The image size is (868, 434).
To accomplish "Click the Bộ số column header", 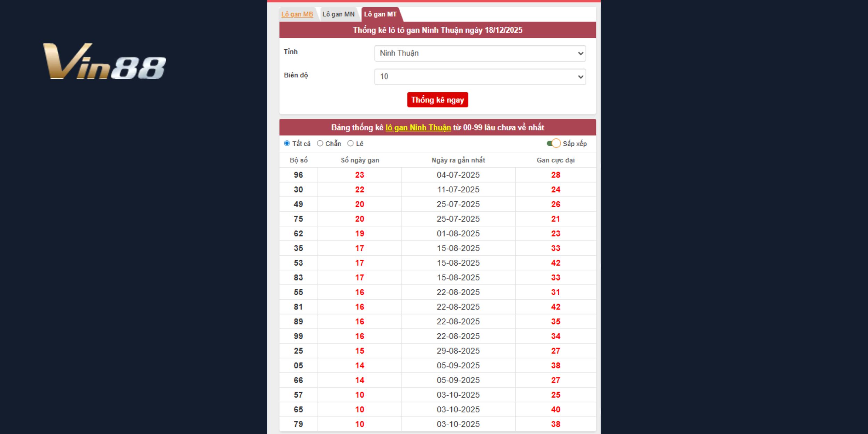I will [299, 160].
